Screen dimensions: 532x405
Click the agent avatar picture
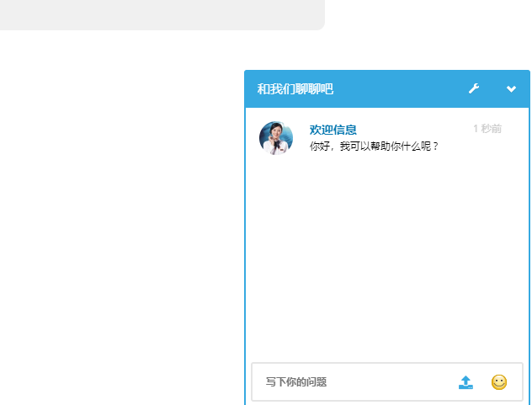tap(276, 138)
